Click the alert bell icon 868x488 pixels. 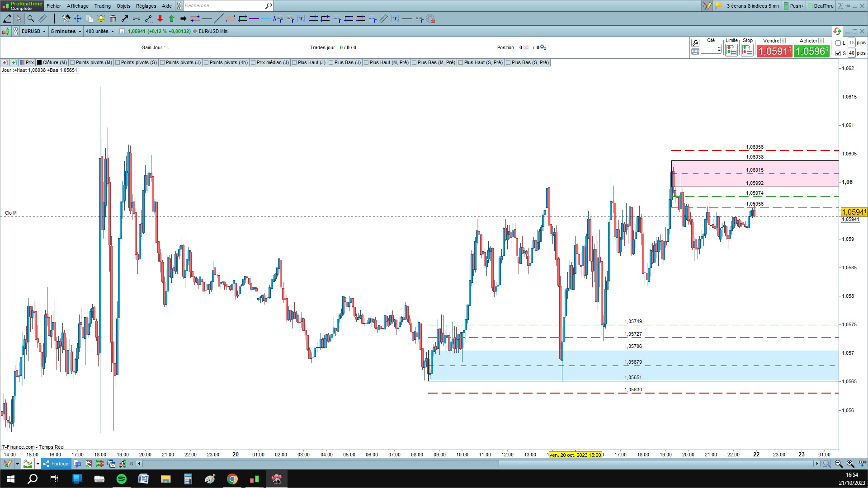click(x=101, y=19)
